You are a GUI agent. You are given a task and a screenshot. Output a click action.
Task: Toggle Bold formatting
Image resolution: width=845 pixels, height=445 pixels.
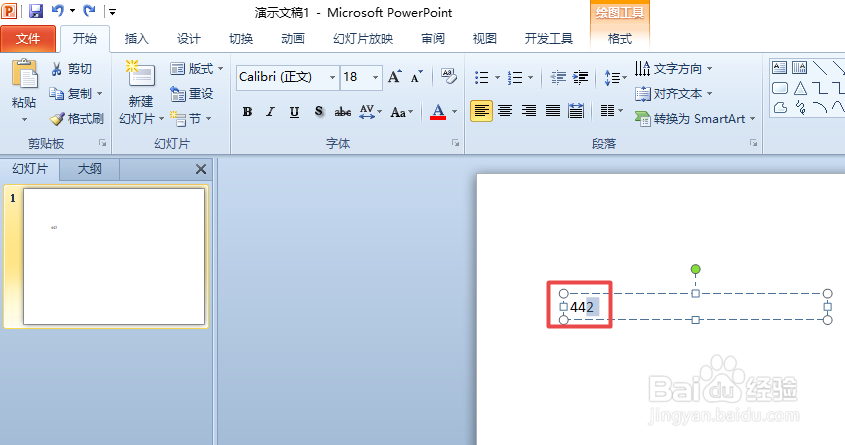pyautogui.click(x=247, y=112)
